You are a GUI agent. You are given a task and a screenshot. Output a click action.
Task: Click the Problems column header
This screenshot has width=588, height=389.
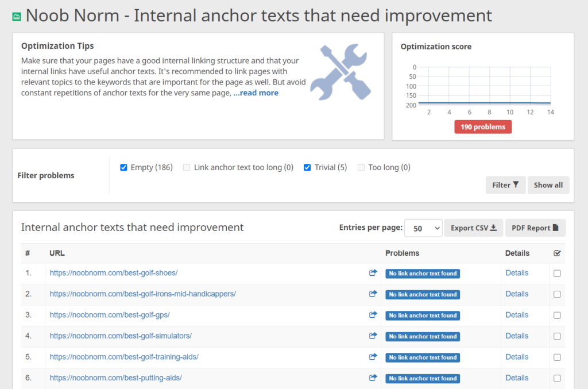[402, 253]
